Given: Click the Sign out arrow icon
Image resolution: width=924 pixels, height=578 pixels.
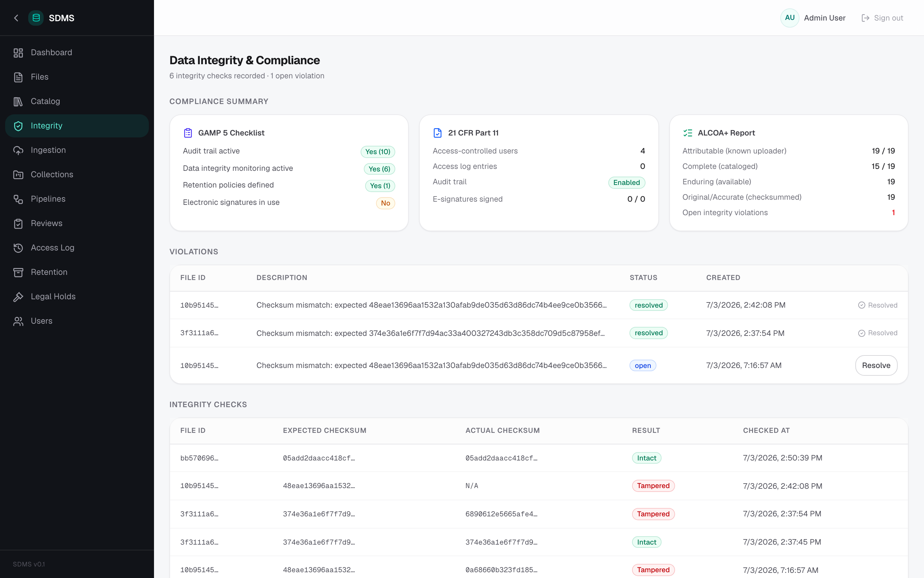Looking at the screenshot, I should (866, 18).
